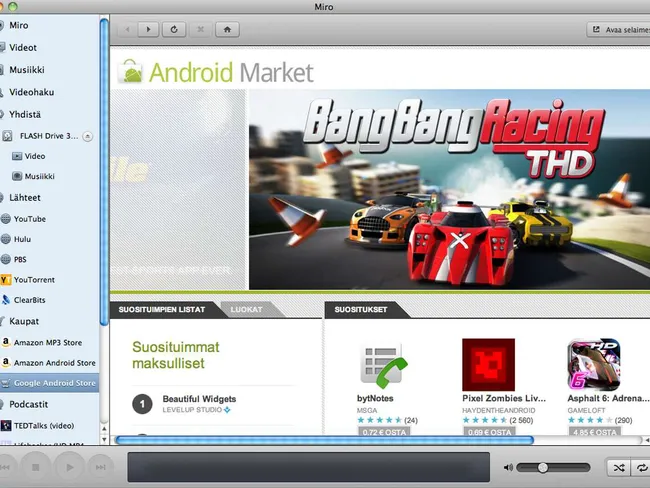This screenshot has width=650, height=488.
Task: Select the Lähteet sources heading
Action: 25,198
